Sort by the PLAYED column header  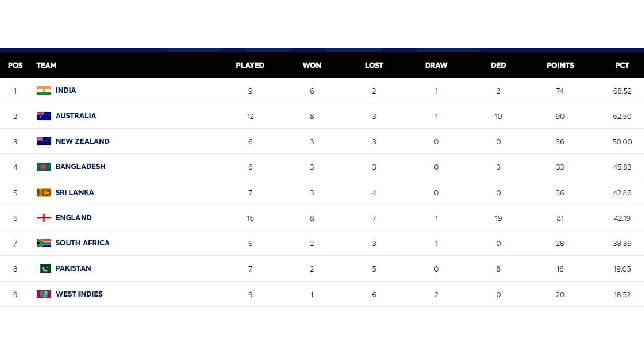[250, 65]
